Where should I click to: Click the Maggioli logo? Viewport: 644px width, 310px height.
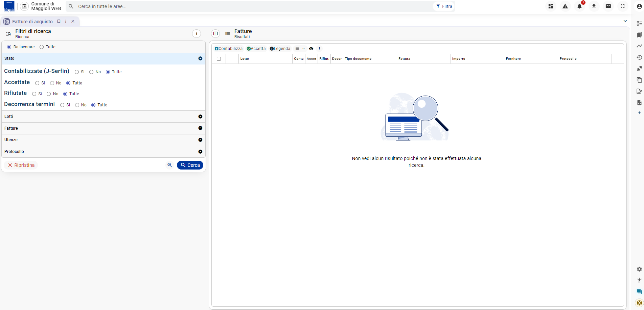pyautogui.click(x=9, y=6)
